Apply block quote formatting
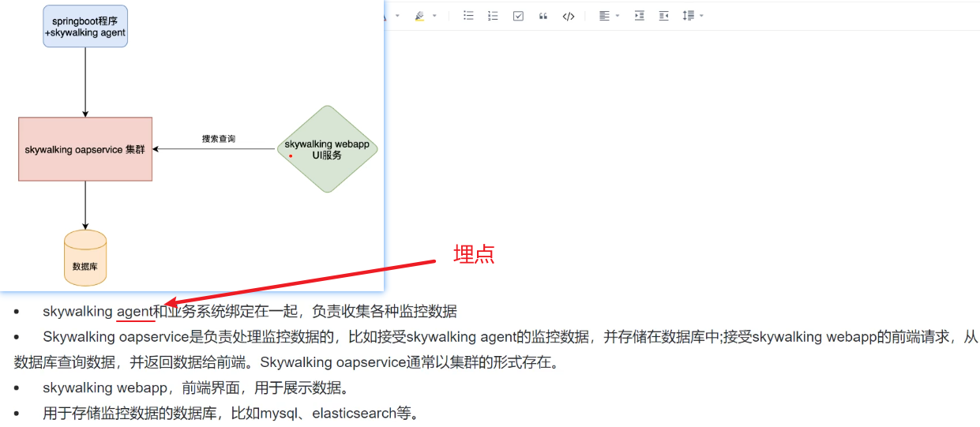This screenshot has width=980, height=427. (x=543, y=16)
